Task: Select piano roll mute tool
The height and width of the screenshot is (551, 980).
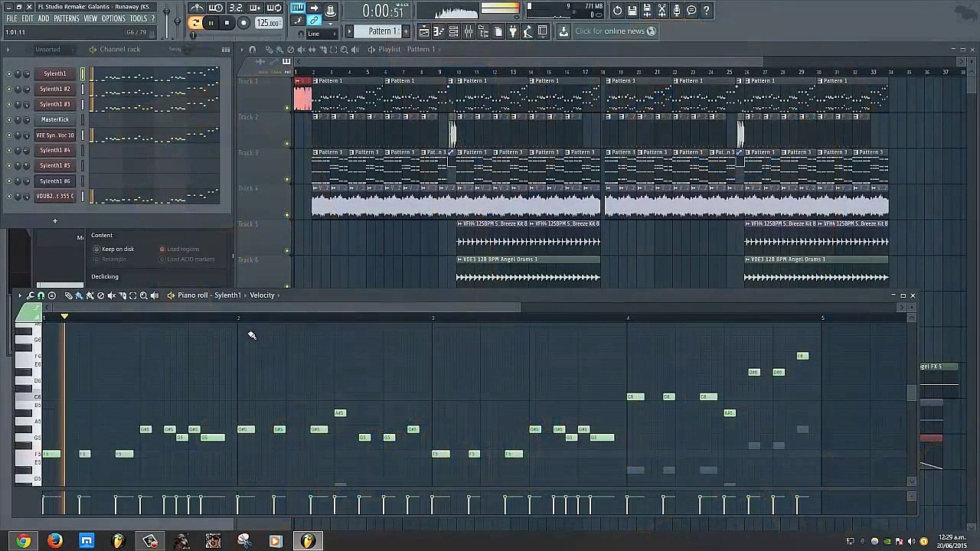Action: coord(111,295)
